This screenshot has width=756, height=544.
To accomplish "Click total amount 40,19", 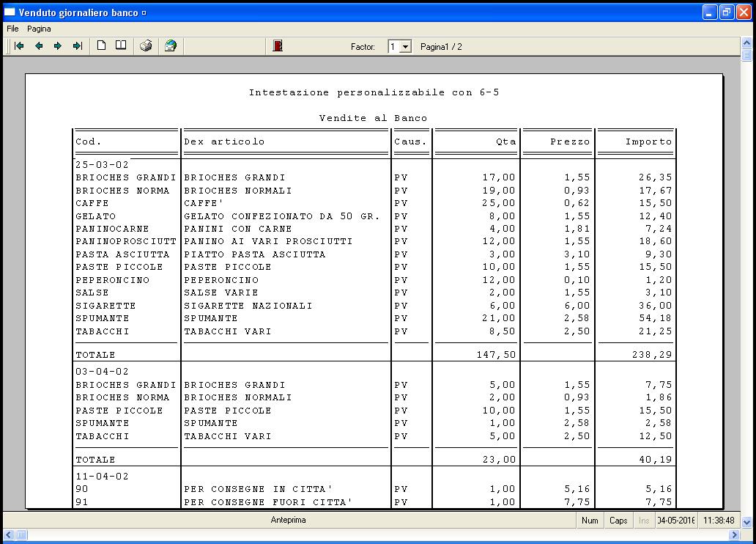I will coord(655,460).
